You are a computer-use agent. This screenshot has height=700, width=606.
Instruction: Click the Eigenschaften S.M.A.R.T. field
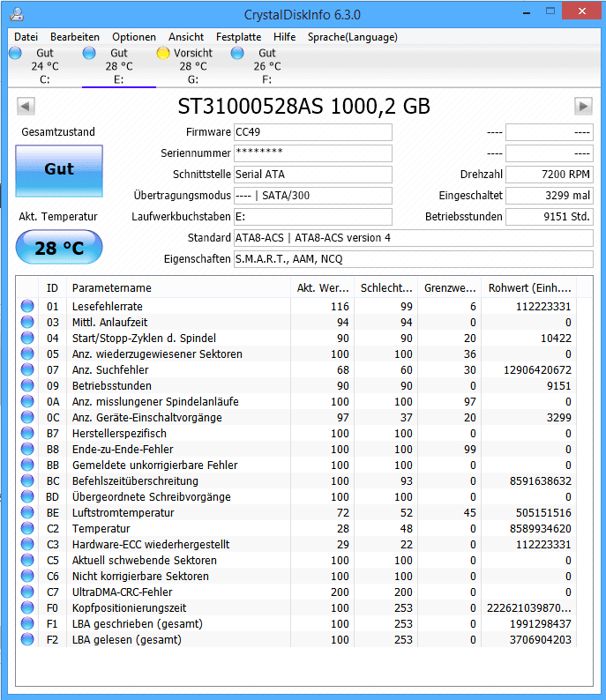414,259
